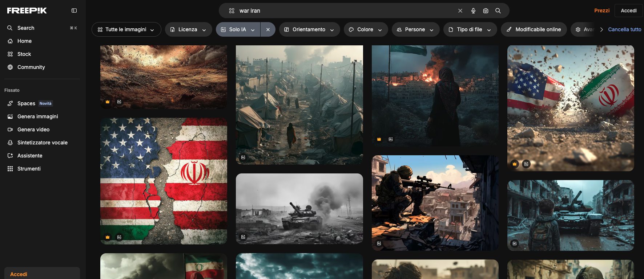Expand the 'Solo IA' filter dropdown

point(238,29)
